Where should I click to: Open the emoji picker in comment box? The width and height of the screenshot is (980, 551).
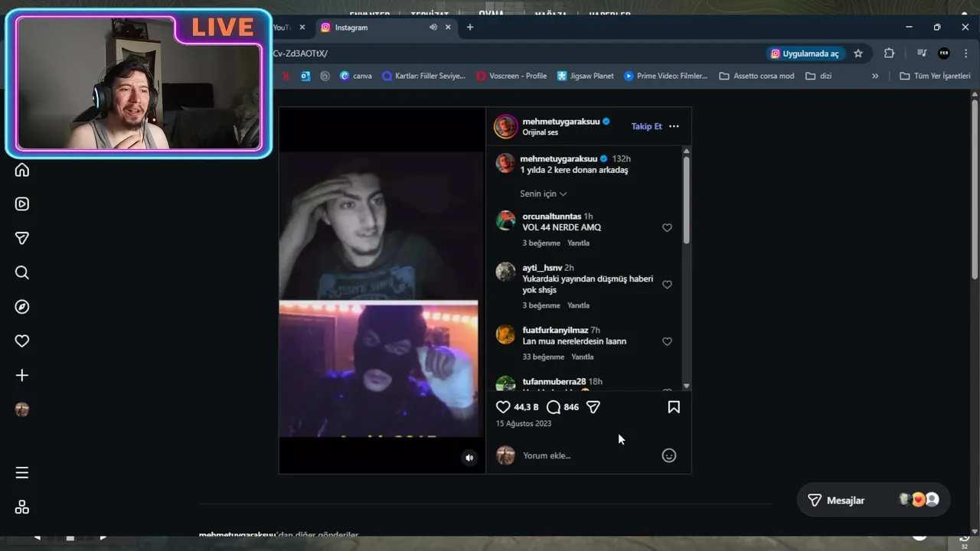pyautogui.click(x=669, y=455)
